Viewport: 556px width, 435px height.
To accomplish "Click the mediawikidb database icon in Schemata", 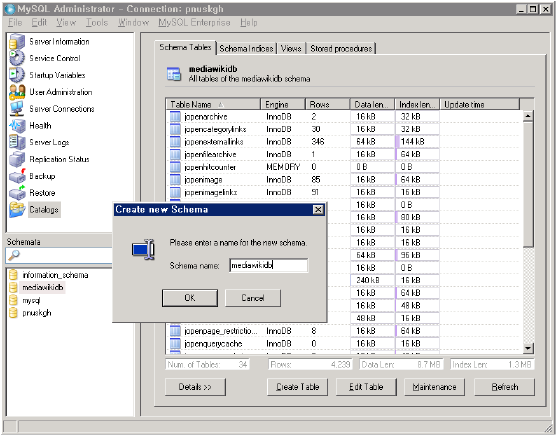I will pyautogui.click(x=13, y=287).
